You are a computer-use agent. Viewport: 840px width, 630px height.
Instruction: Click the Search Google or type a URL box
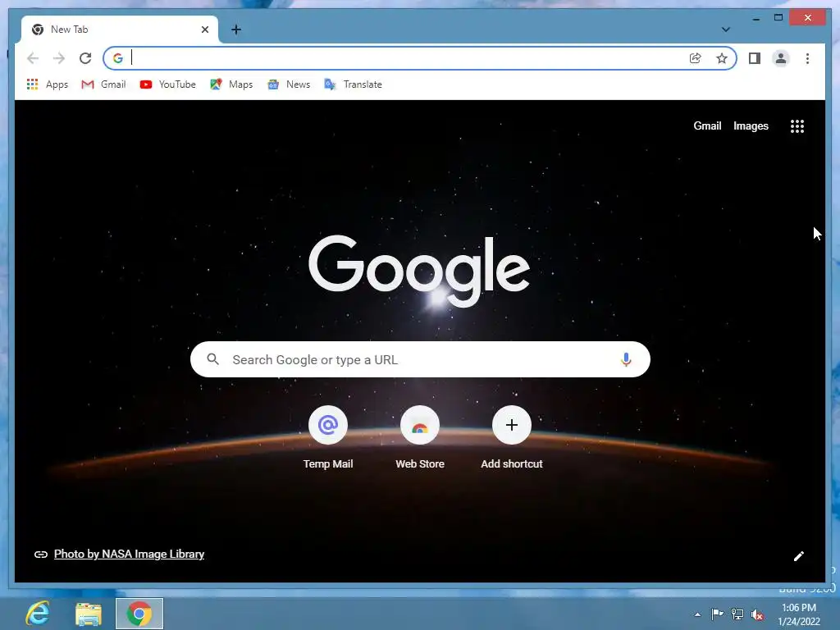click(x=420, y=359)
